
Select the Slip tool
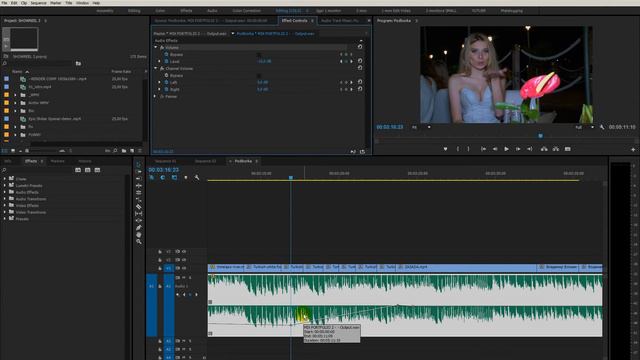point(138,214)
